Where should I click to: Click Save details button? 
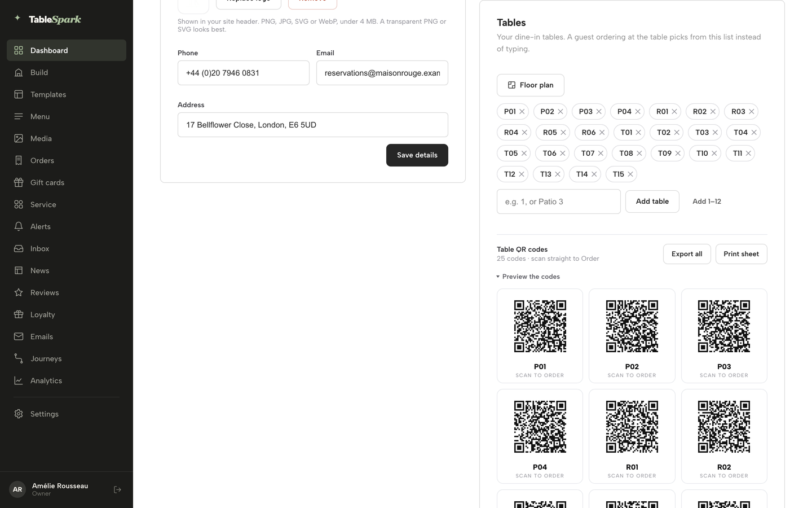417,155
